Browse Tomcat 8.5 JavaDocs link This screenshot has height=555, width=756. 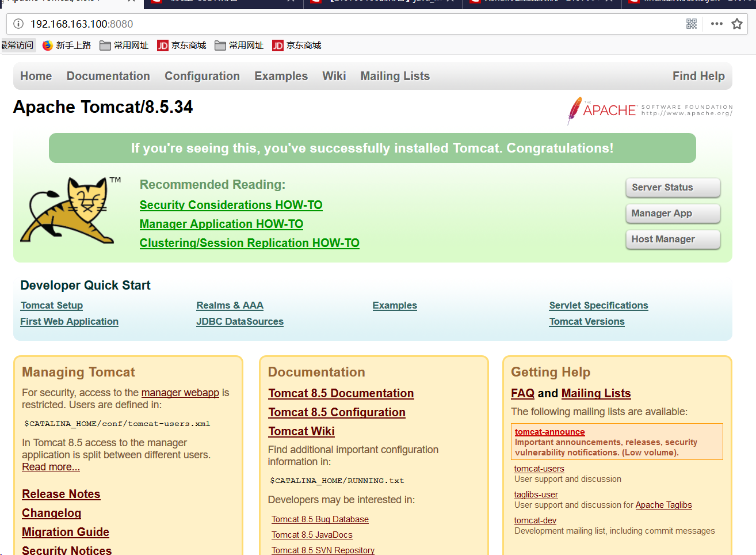click(312, 535)
